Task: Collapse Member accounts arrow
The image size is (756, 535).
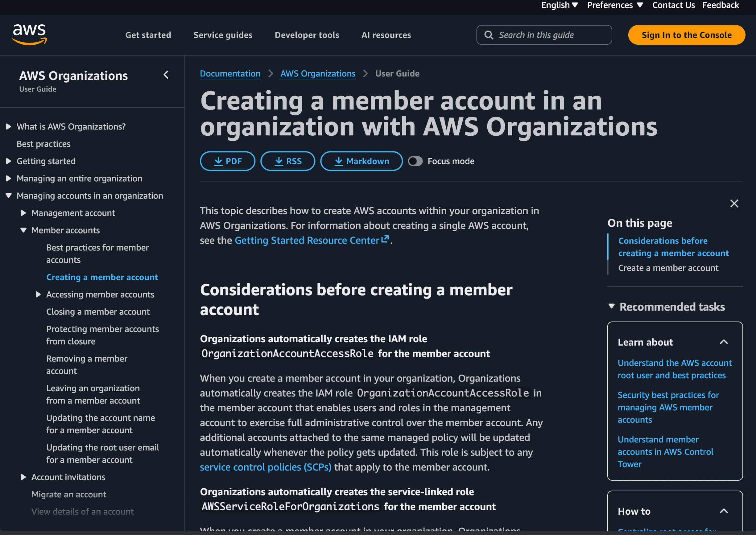Action: [x=23, y=230]
